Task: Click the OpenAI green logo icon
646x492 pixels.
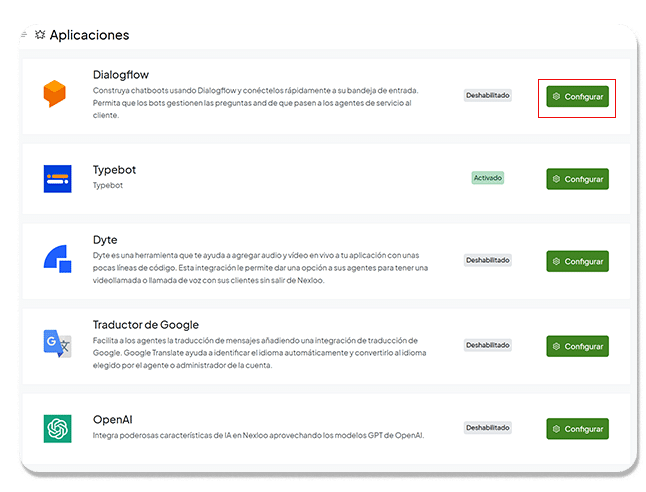Action: click(58, 429)
